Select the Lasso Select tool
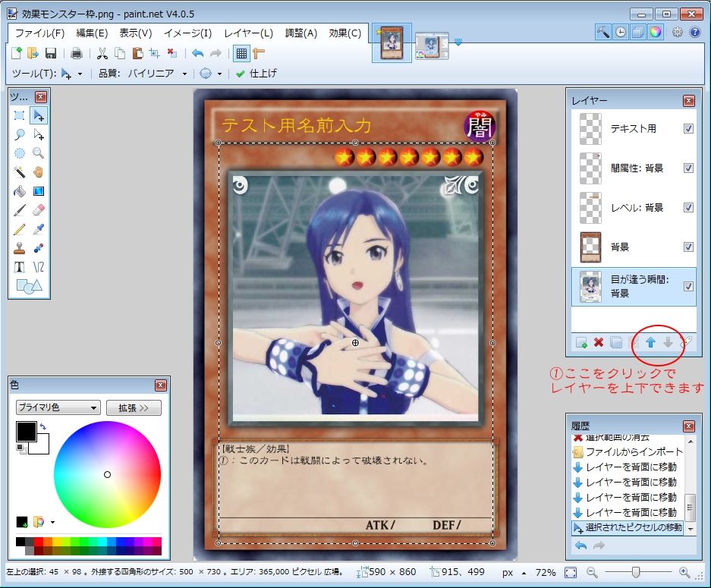 20,134
